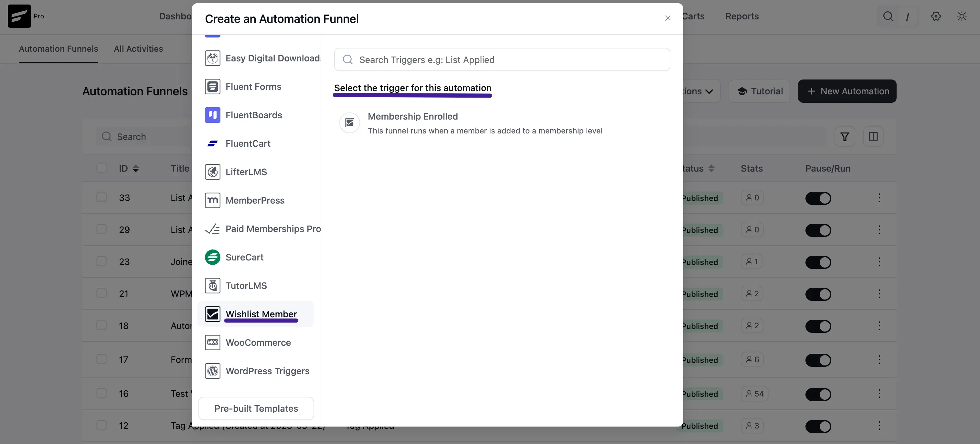Open row actions menu for funnel 17
The width and height of the screenshot is (980, 444).
[879, 360]
